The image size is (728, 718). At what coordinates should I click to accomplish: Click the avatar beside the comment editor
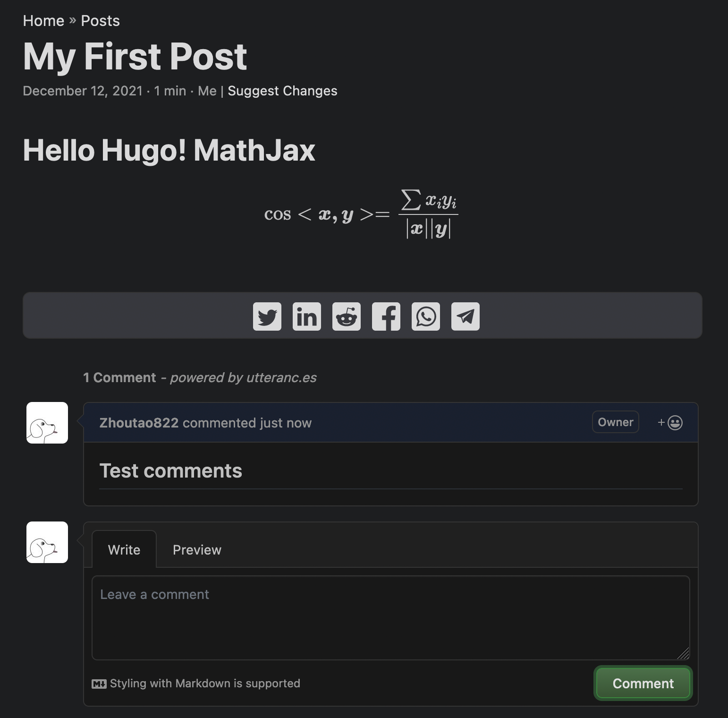(47, 542)
